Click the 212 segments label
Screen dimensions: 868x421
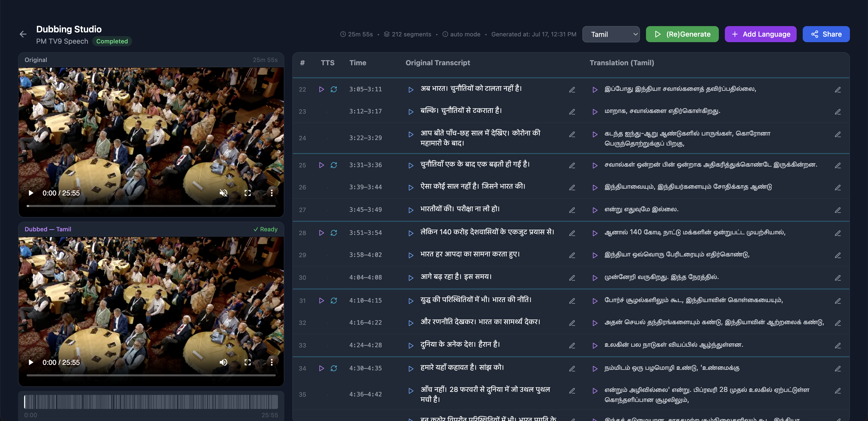pos(407,34)
